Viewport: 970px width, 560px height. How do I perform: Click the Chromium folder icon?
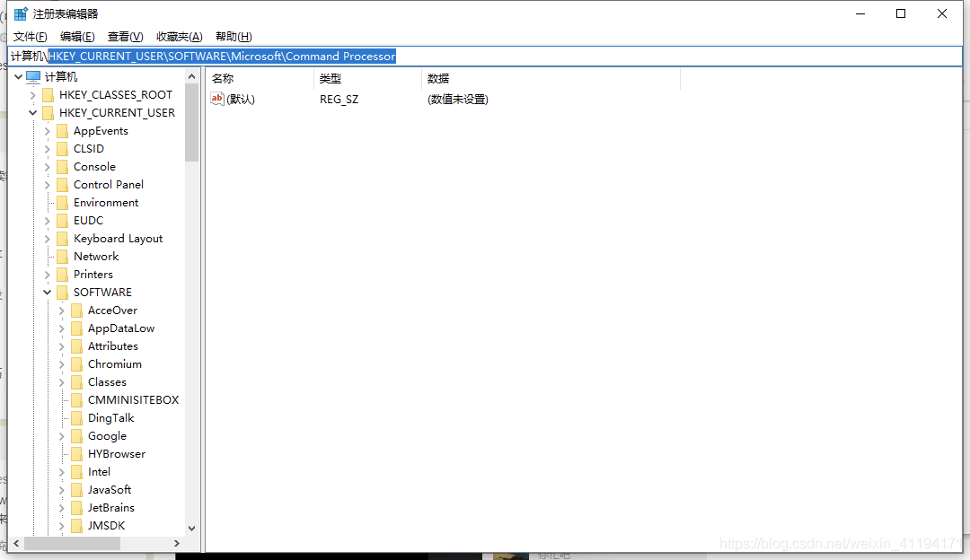pos(76,364)
